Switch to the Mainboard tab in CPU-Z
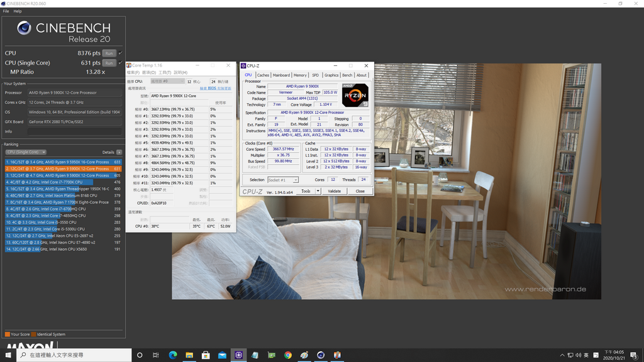 click(281, 75)
